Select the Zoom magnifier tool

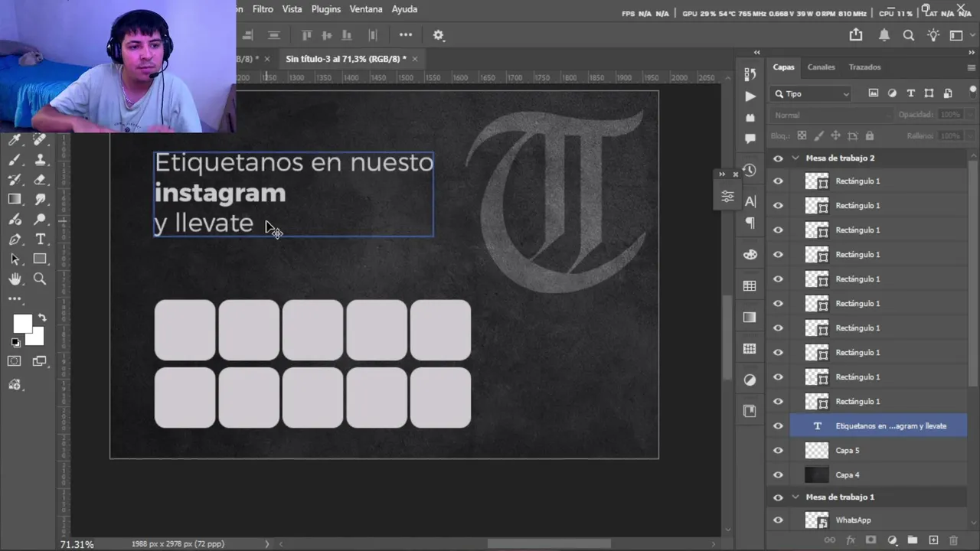coord(40,279)
